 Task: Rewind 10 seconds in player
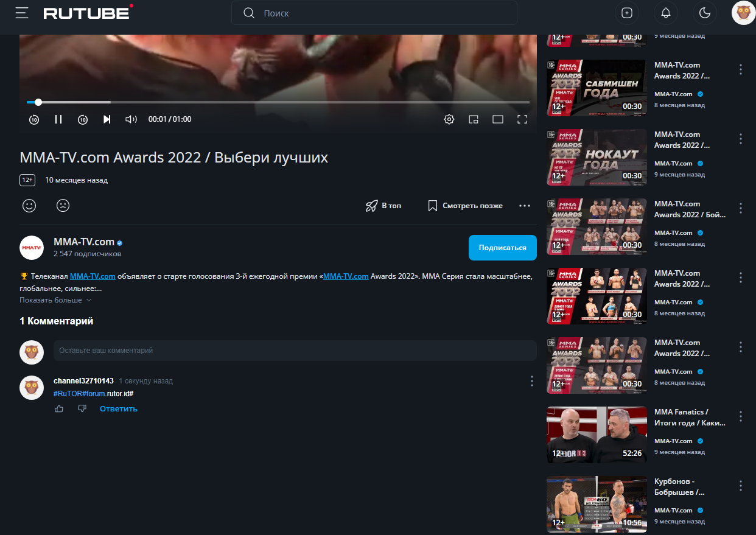click(34, 119)
